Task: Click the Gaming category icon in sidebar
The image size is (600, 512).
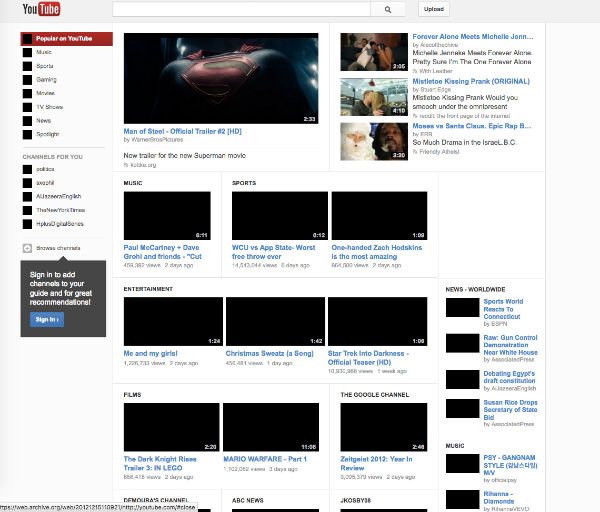Action: (27, 79)
